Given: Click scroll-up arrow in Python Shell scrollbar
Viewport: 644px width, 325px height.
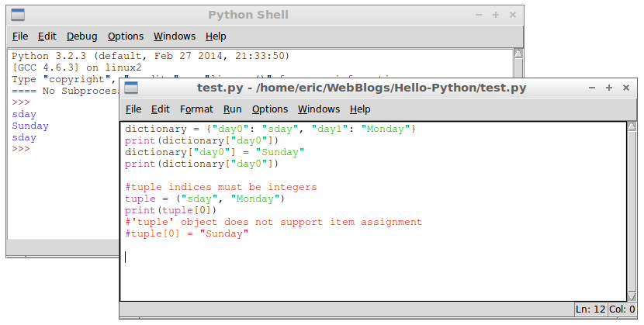Looking at the screenshot, I should (x=518, y=54).
